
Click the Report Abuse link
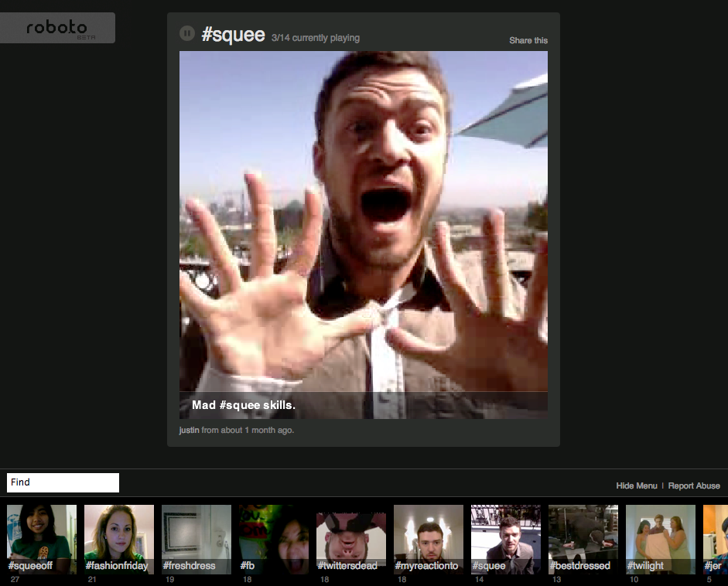(x=694, y=485)
